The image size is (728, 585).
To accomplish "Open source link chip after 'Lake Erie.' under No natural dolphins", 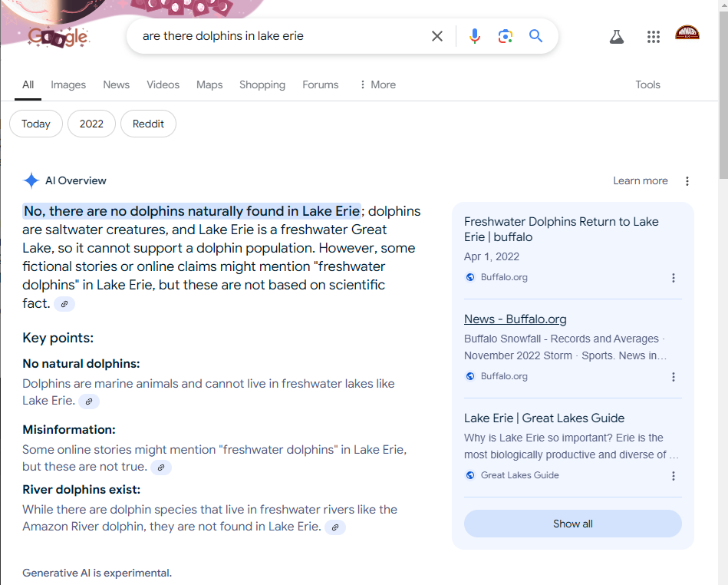I will pos(89,402).
